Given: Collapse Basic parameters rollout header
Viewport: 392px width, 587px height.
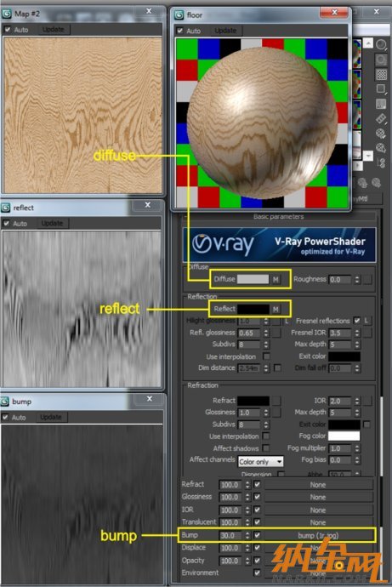Looking at the screenshot, I should (279, 217).
